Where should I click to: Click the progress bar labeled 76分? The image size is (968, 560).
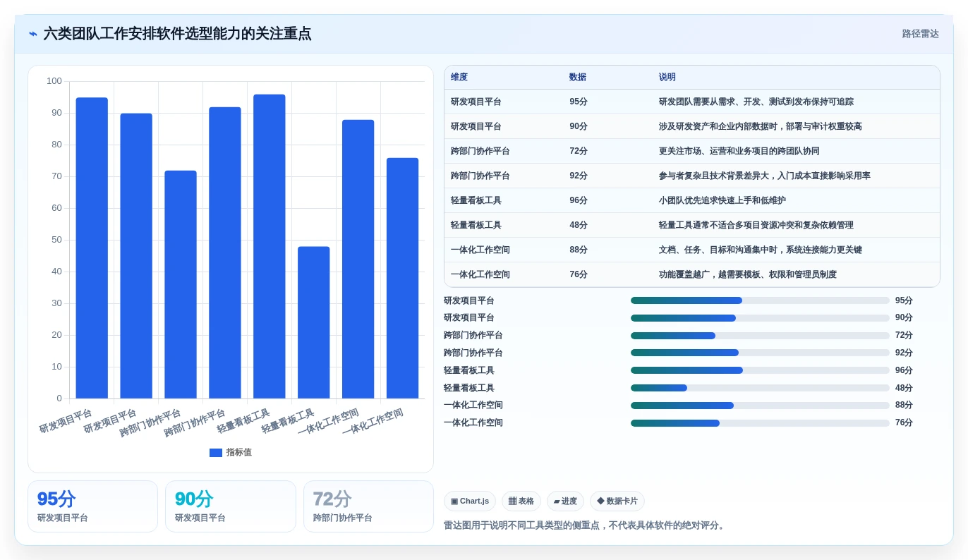tap(760, 423)
